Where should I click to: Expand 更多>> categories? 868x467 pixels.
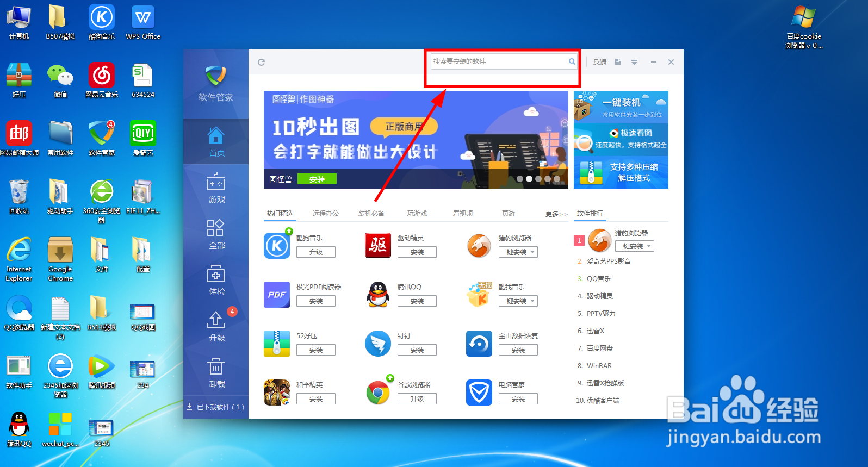pos(556,214)
